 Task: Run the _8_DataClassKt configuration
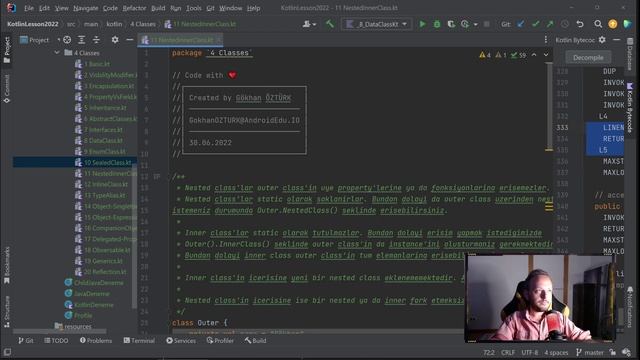click(422, 24)
